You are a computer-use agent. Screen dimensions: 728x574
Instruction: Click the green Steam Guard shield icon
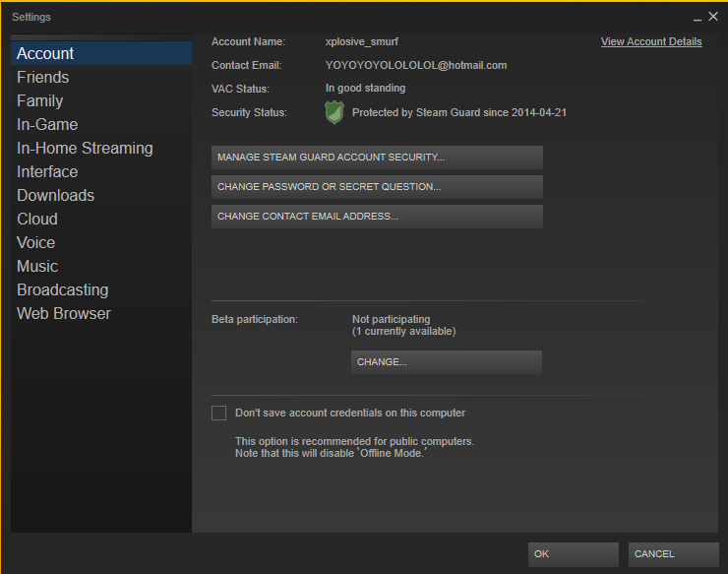334,112
